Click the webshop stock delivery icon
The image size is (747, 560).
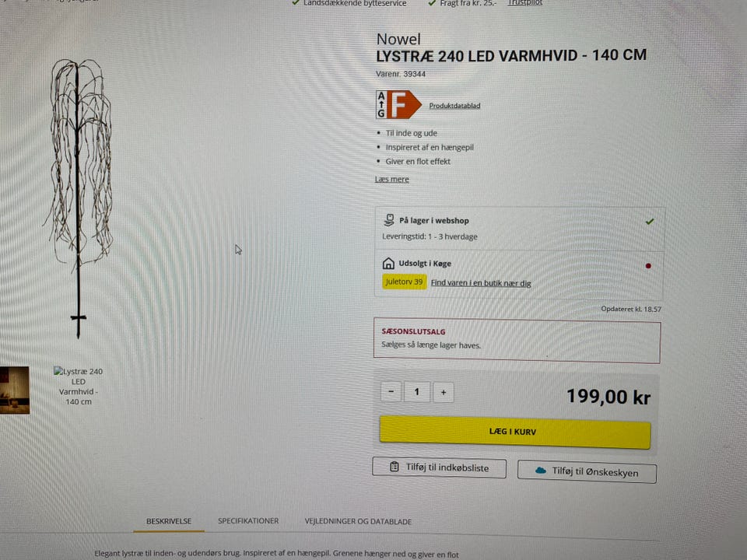389,220
